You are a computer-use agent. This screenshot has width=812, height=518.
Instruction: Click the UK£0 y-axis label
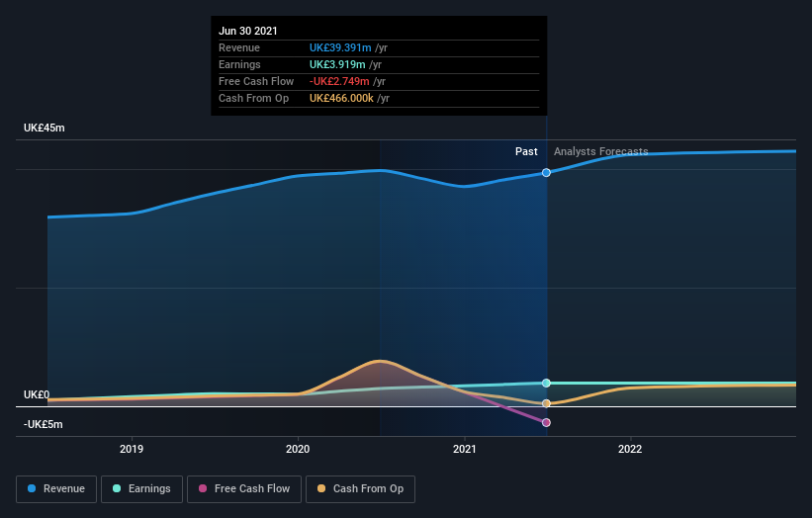coord(37,394)
